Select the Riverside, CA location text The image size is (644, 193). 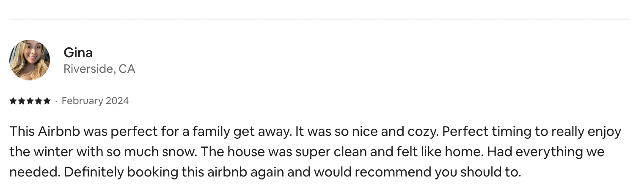(99, 69)
